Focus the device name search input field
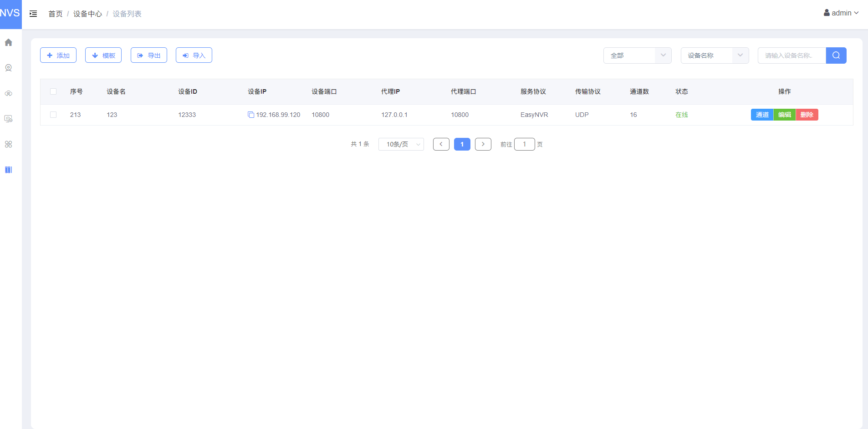 point(791,56)
